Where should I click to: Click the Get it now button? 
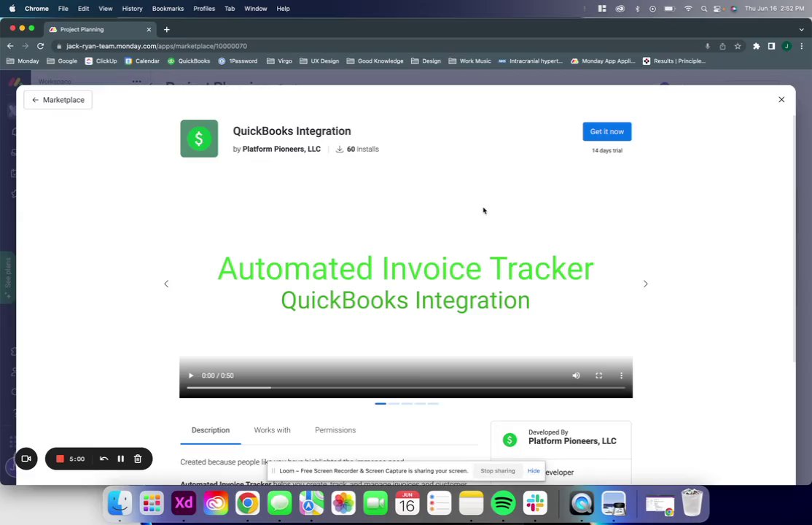(x=607, y=132)
